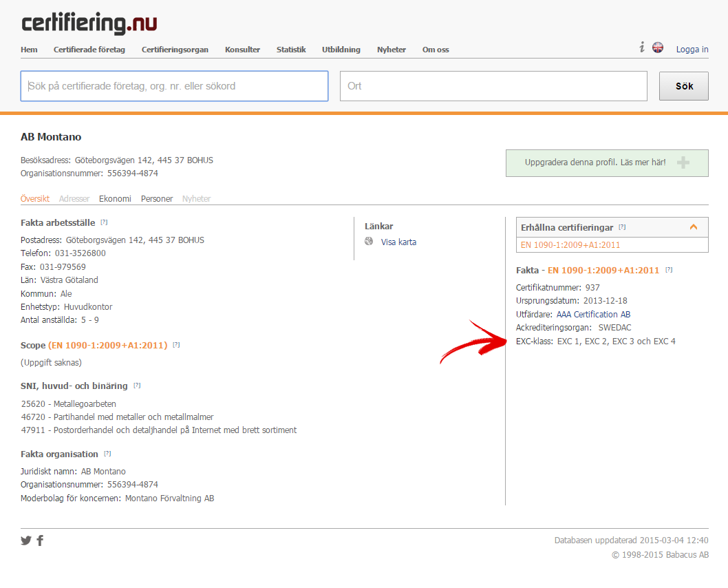Open Visa karta link

pos(399,242)
